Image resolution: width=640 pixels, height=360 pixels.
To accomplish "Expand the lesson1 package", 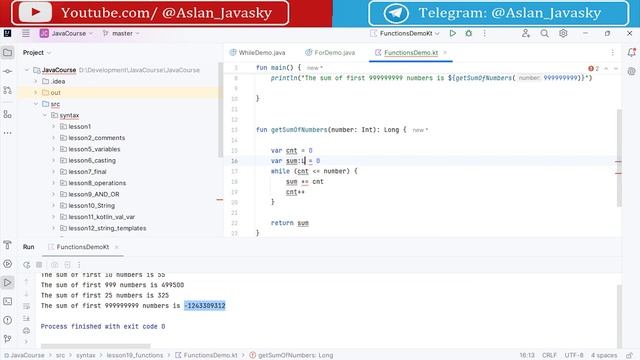I will pyautogui.click(x=53, y=127).
